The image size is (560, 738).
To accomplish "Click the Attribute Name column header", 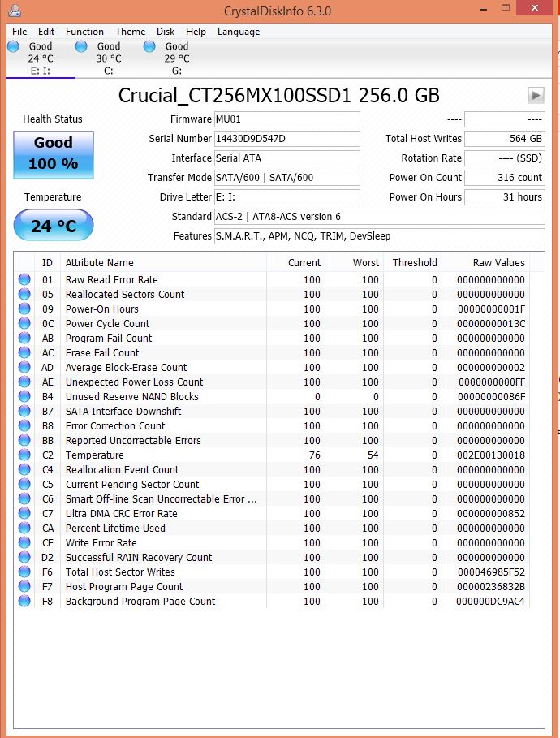I will pos(163,262).
